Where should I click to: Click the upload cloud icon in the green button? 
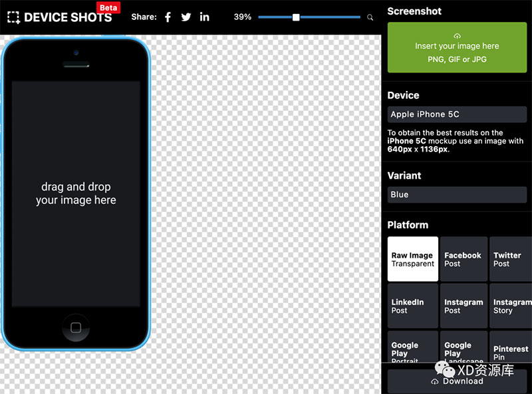tap(457, 36)
